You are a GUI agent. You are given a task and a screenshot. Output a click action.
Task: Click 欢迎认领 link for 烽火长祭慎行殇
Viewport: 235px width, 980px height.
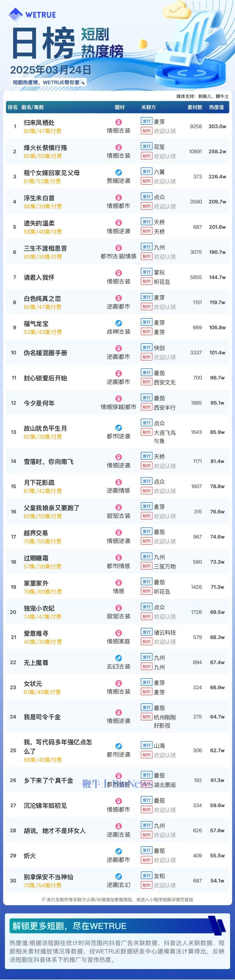click(164, 156)
